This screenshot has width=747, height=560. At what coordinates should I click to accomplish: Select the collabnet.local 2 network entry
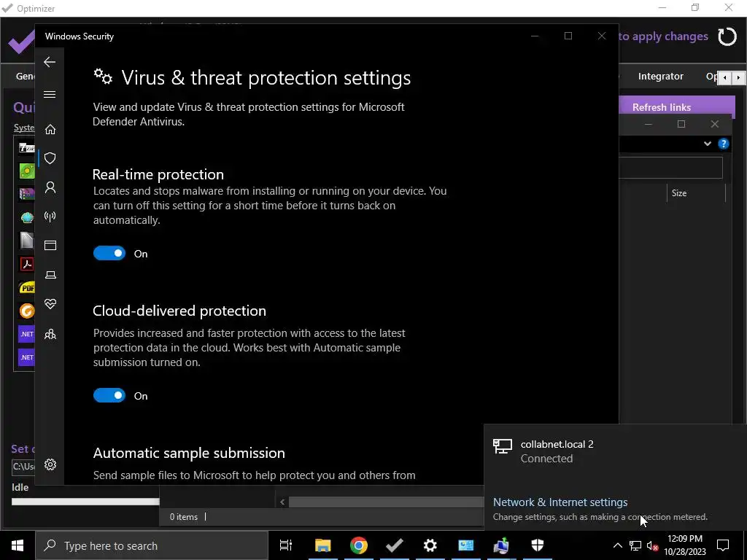[616, 451]
